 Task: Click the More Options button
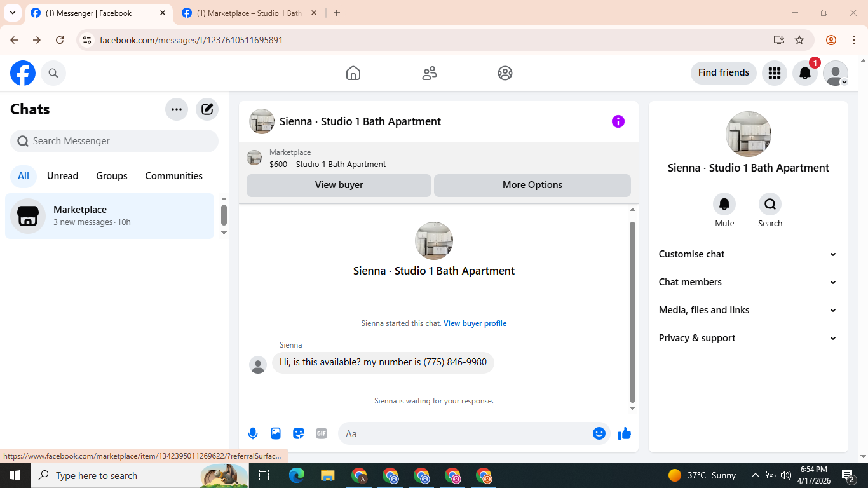pos(532,185)
